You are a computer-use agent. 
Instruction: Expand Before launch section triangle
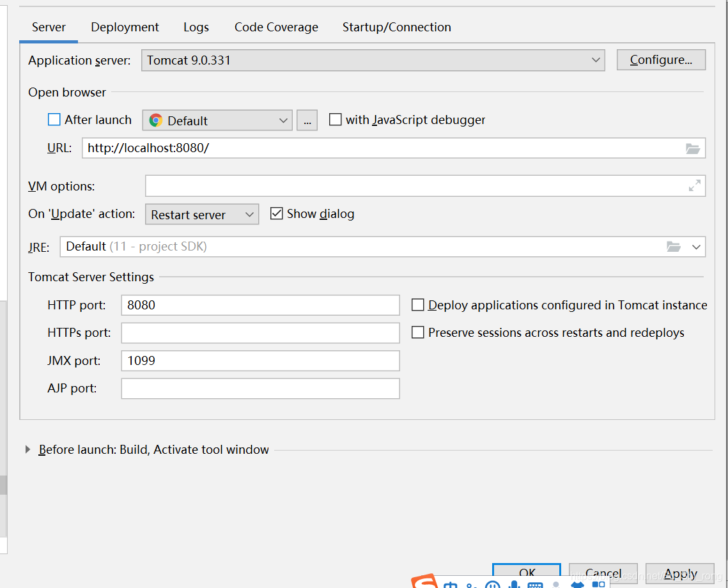pos(28,449)
